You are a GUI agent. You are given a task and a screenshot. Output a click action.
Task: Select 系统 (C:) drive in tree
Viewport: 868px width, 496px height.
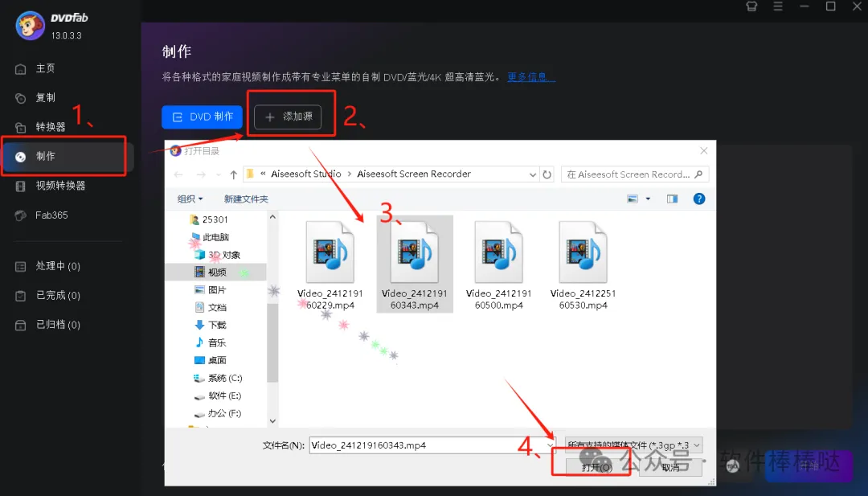click(218, 378)
